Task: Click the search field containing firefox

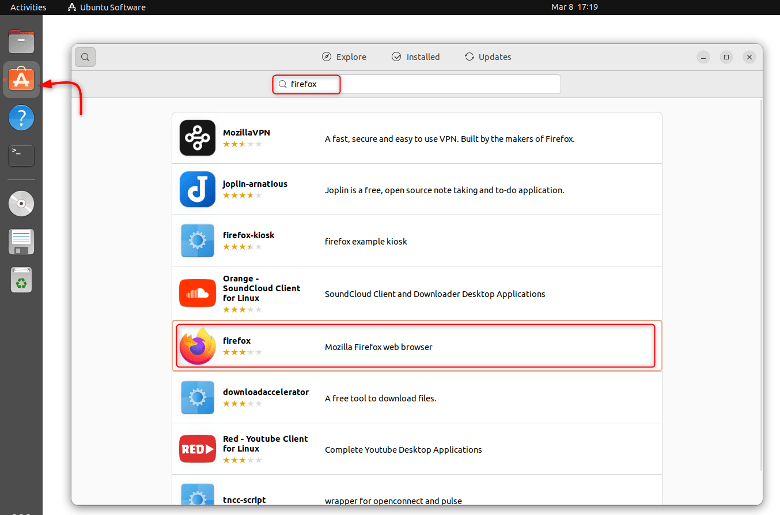Action: (x=416, y=84)
